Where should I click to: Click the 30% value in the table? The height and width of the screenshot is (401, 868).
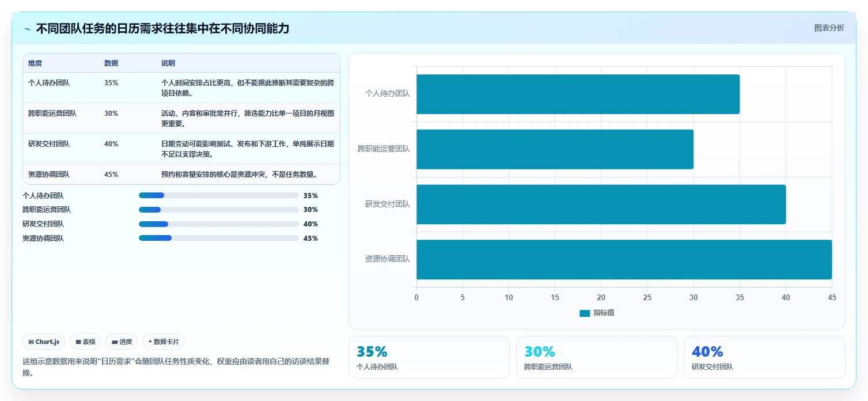click(111, 114)
